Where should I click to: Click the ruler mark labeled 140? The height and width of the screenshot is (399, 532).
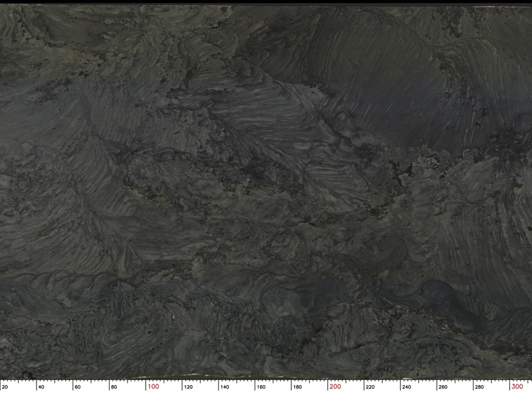pyautogui.click(x=225, y=387)
